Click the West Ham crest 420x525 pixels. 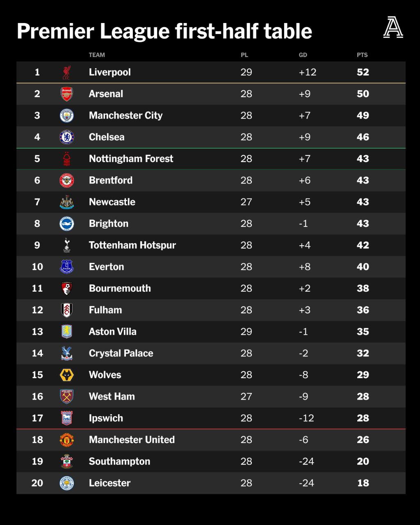66,397
